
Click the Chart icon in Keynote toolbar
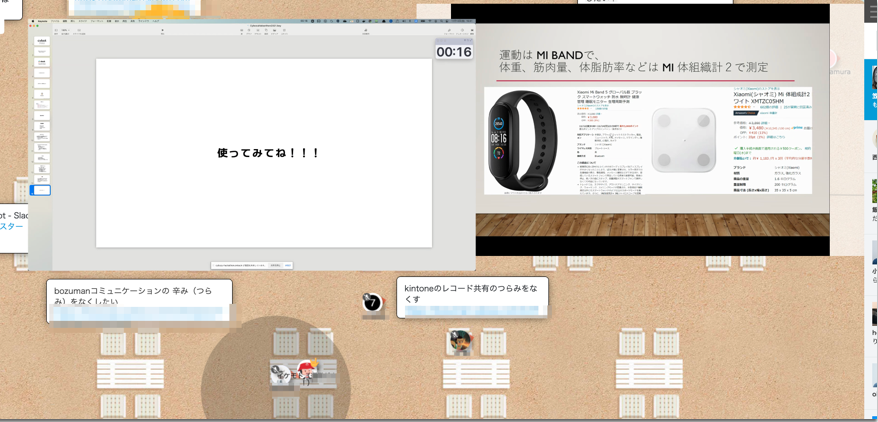(249, 31)
